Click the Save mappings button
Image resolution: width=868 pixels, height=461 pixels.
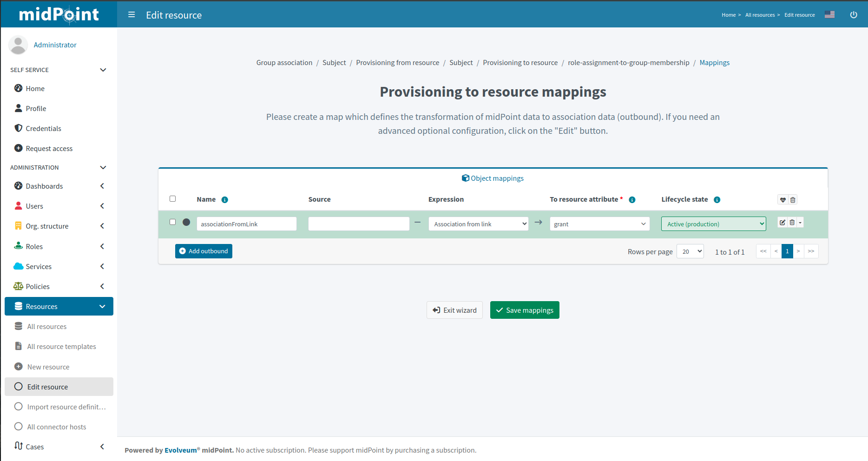[x=525, y=310]
